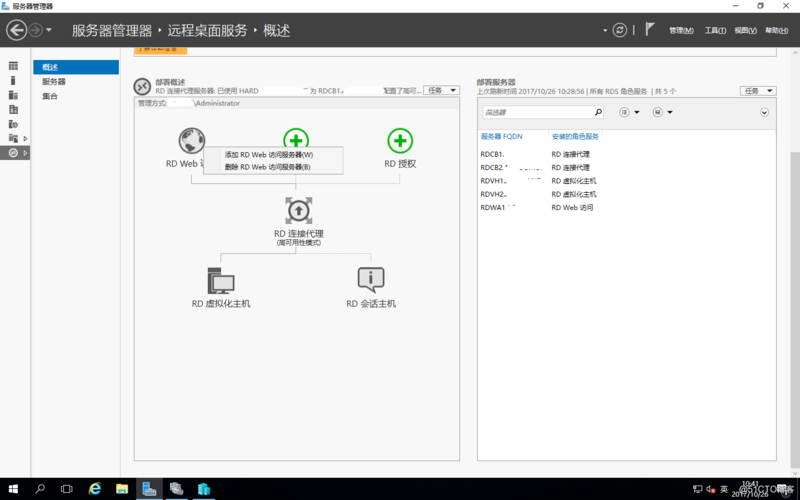Open the 管理(M) menu
The height and width of the screenshot is (500, 800).
click(x=681, y=31)
